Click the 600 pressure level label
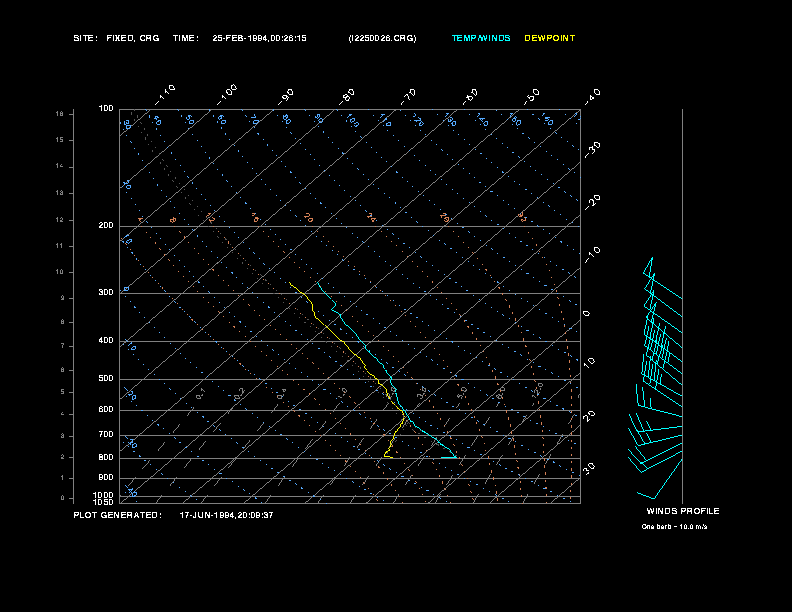The width and height of the screenshot is (792, 612). tap(106, 410)
